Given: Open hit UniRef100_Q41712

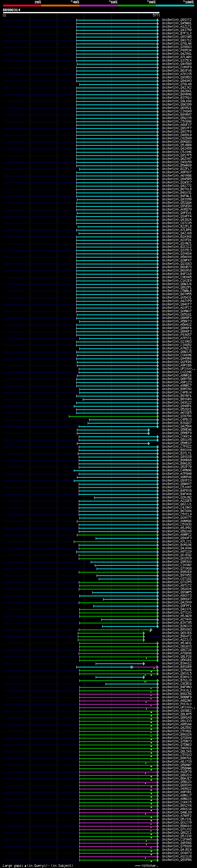Looking at the screenshot, I should tap(177, 40).
